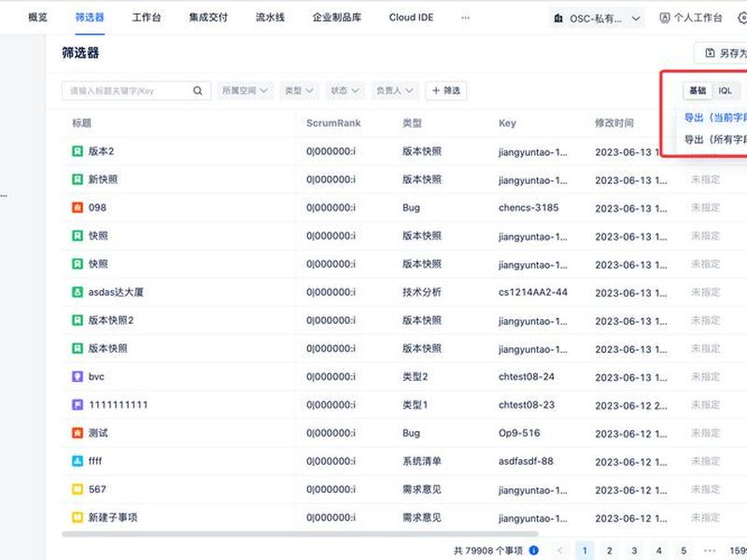Click the yellow icon of 新建子事项
This screenshot has width=747, height=560.
[x=78, y=517]
